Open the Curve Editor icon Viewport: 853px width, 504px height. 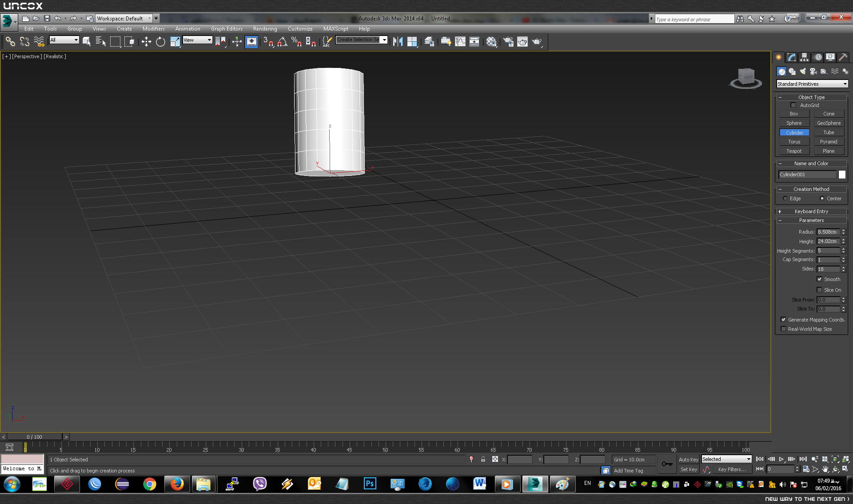[460, 42]
